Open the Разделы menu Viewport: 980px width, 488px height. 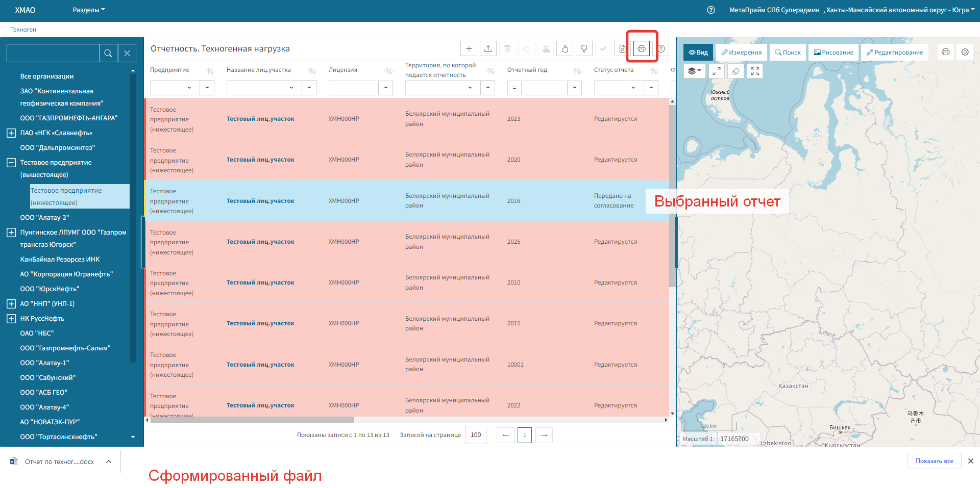pyautogui.click(x=88, y=10)
